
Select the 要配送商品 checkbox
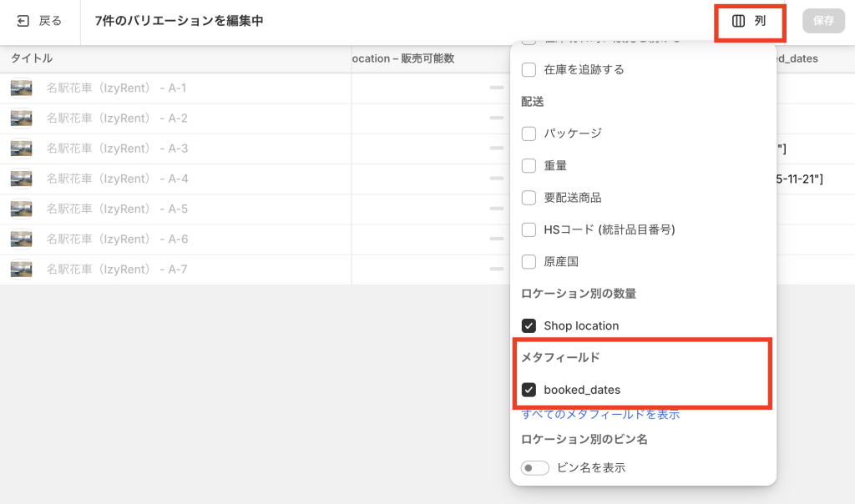(x=529, y=198)
